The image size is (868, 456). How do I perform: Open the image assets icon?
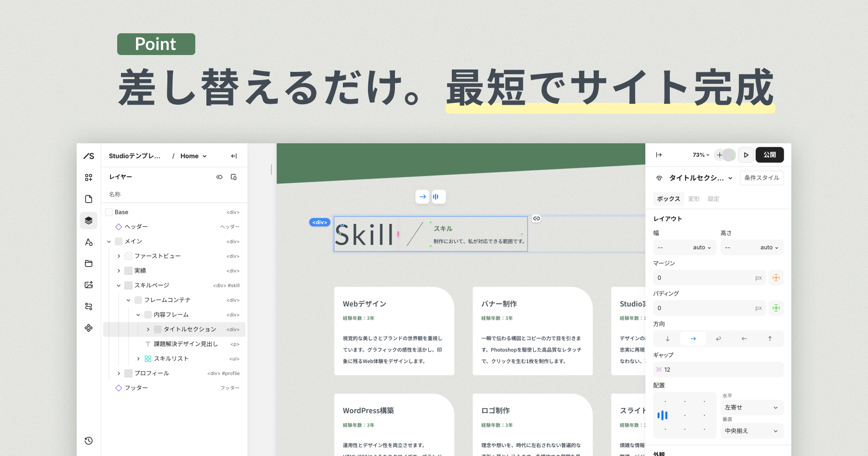coord(89,285)
